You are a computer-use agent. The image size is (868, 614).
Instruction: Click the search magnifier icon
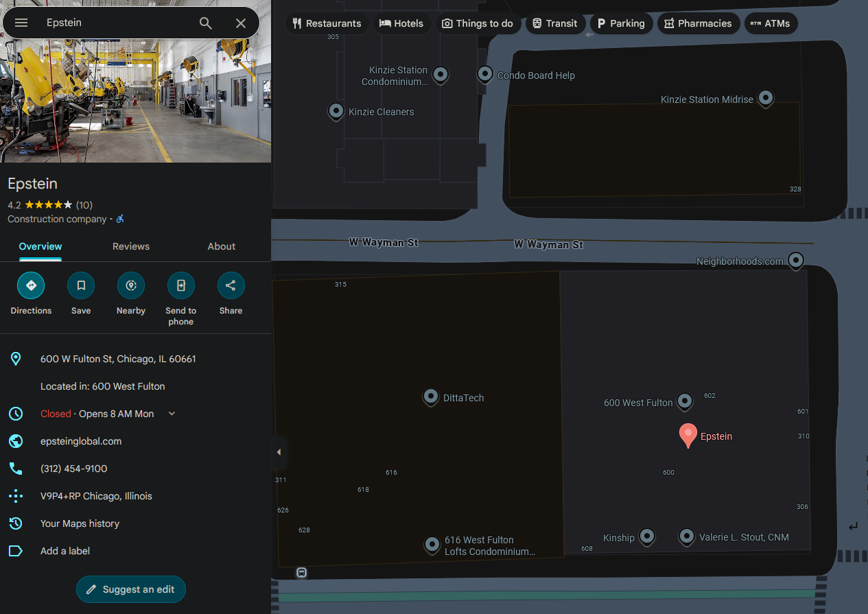[205, 23]
